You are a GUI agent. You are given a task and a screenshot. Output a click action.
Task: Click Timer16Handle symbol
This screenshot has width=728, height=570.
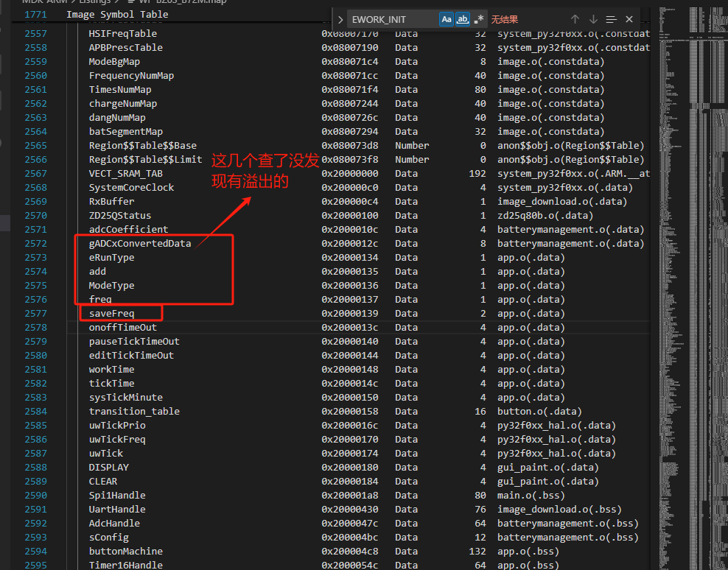coord(126,565)
